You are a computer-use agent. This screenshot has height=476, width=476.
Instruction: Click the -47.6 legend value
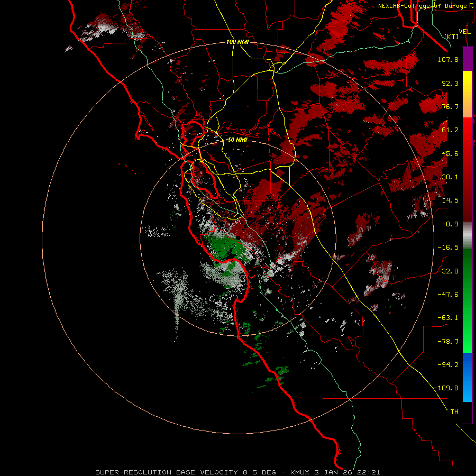pyautogui.click(x=448, y=295)
